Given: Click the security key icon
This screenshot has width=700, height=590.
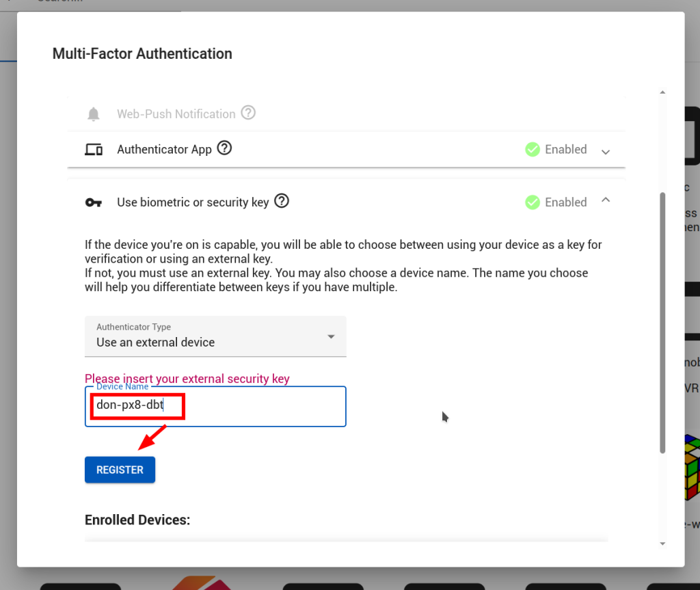Looking at the screenshot, I should (94, 203).
